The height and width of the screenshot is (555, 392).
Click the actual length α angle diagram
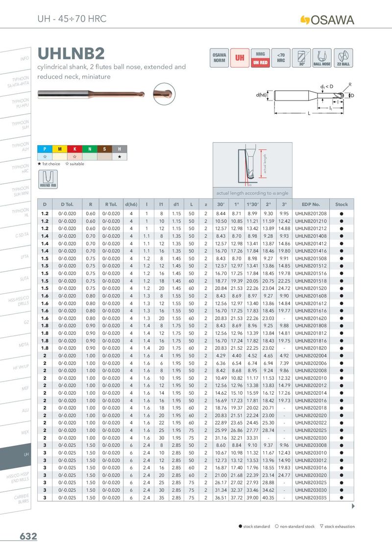(x=253, y=165)
